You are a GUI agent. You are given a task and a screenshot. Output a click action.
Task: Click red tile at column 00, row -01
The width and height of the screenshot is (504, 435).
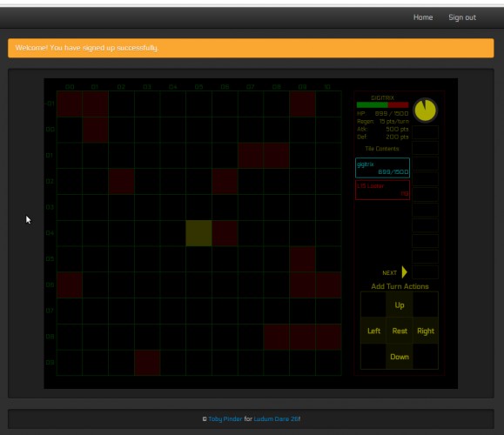point(70,104)
